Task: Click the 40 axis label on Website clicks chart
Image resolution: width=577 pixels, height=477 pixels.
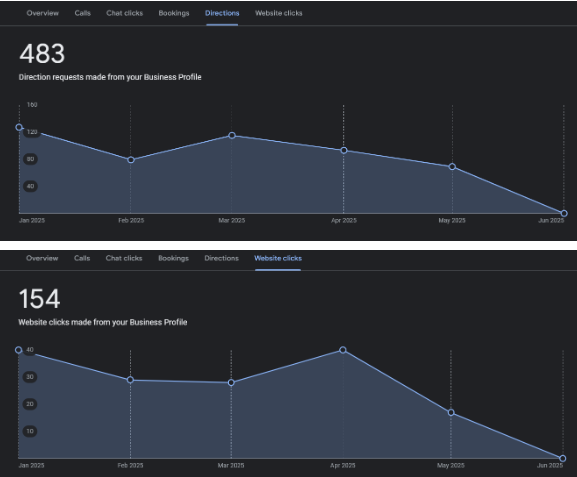Action: [x=30, y=350]
